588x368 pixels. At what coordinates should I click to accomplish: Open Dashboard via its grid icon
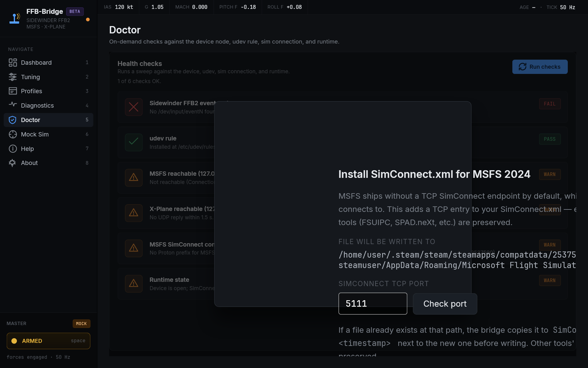(x=13, y=63)
